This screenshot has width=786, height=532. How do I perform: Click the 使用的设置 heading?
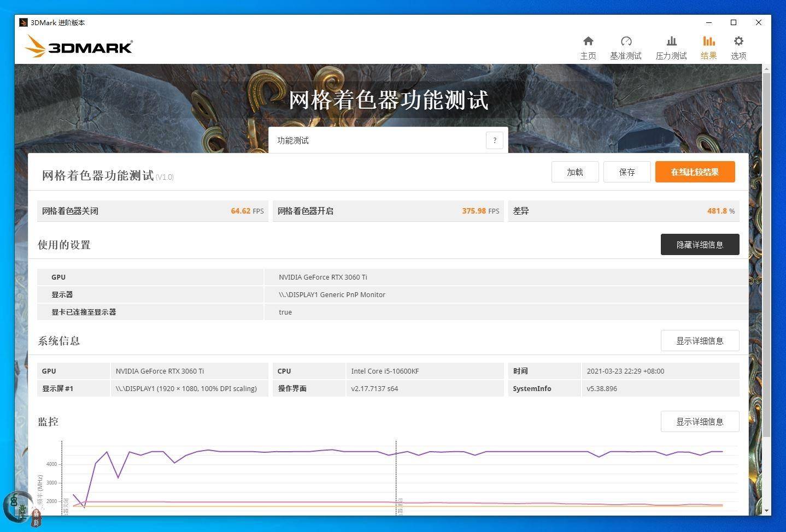(x=64, y=245)
